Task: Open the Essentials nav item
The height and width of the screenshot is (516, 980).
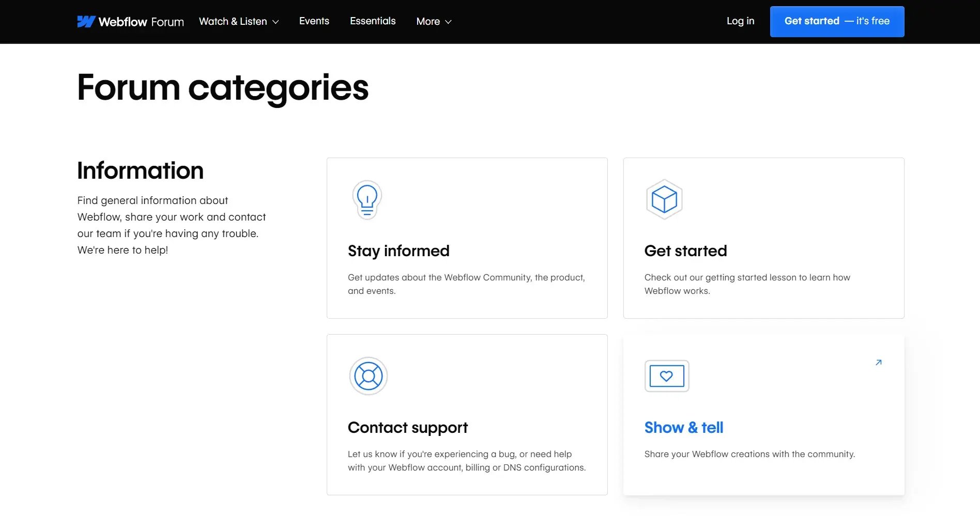Action: (x=373, y=21)
